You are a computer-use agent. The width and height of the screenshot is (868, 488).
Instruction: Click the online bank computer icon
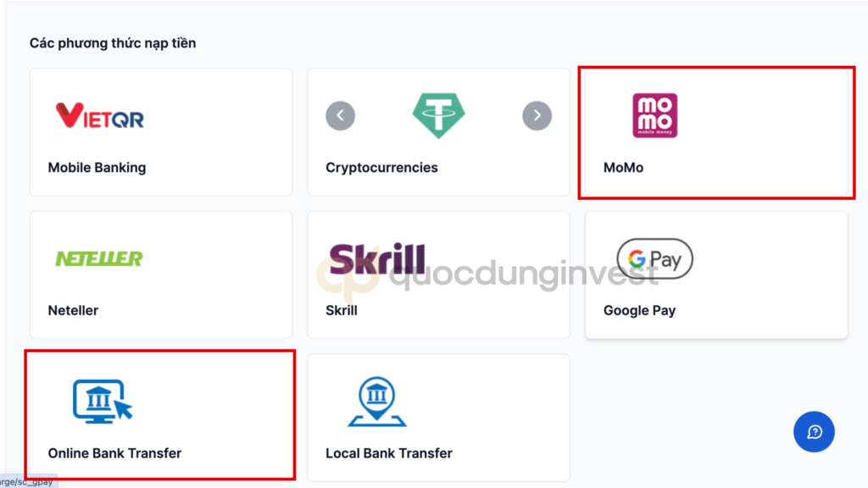tap(103, 401)
